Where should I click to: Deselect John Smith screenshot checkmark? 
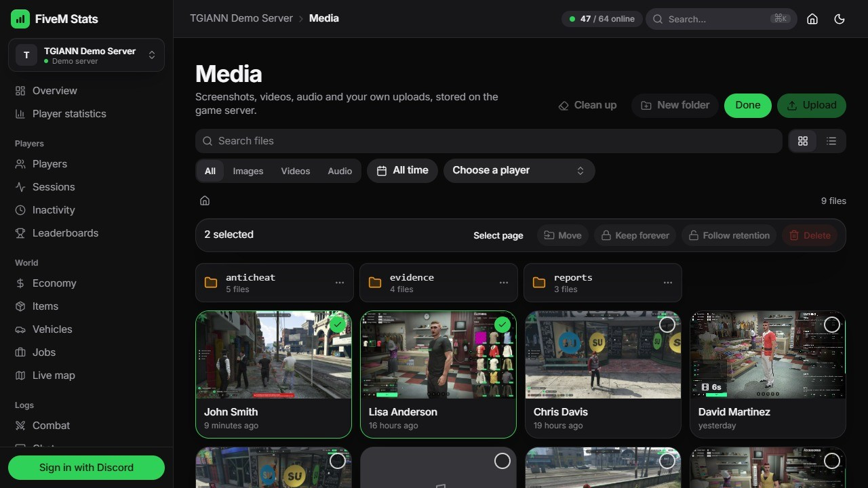338,325
